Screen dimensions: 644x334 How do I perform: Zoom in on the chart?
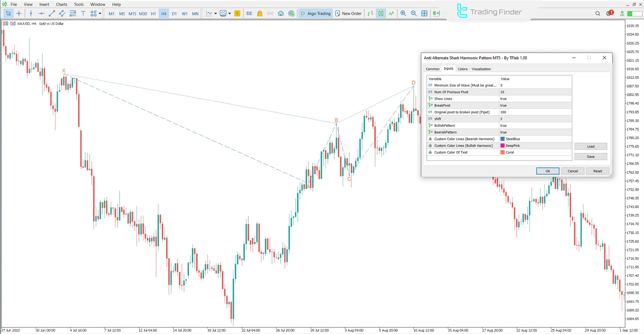coord(403,13)
